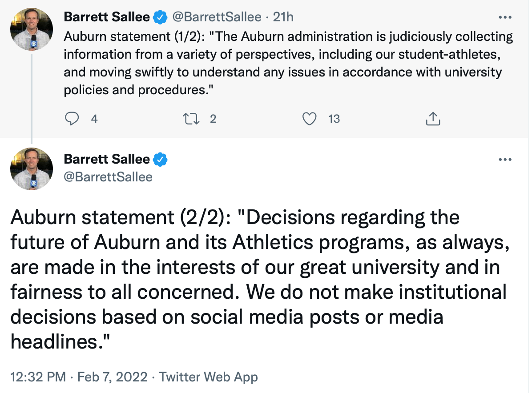Like the first Auburn statement tweet
Screen dimensions: 532x393
pyautogui.click(x=309, y=119)
